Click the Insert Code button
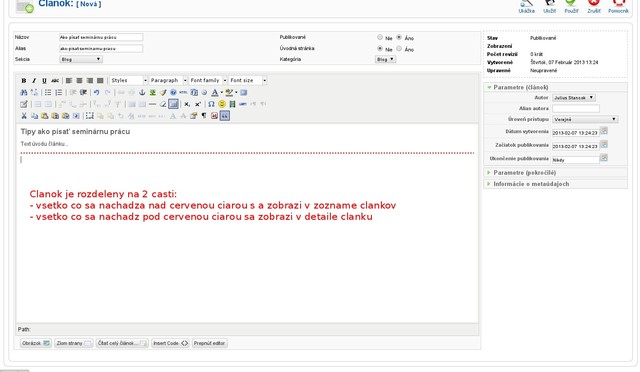 (x=170, y=343)
